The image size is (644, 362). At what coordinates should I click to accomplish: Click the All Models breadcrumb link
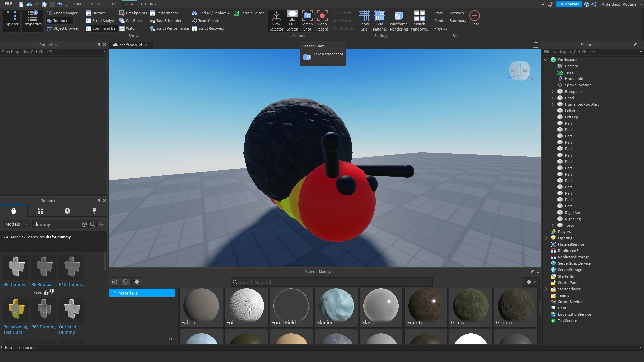(14, 237)
